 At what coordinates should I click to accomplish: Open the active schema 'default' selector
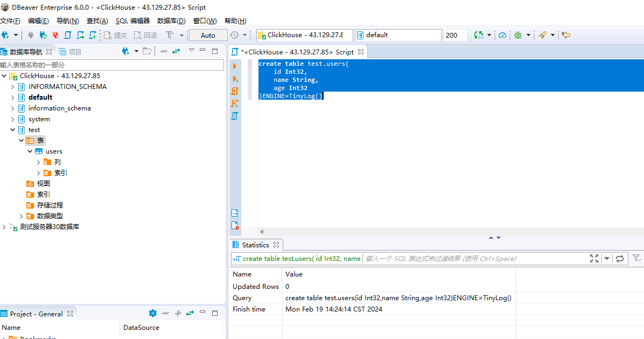[398, 35]
